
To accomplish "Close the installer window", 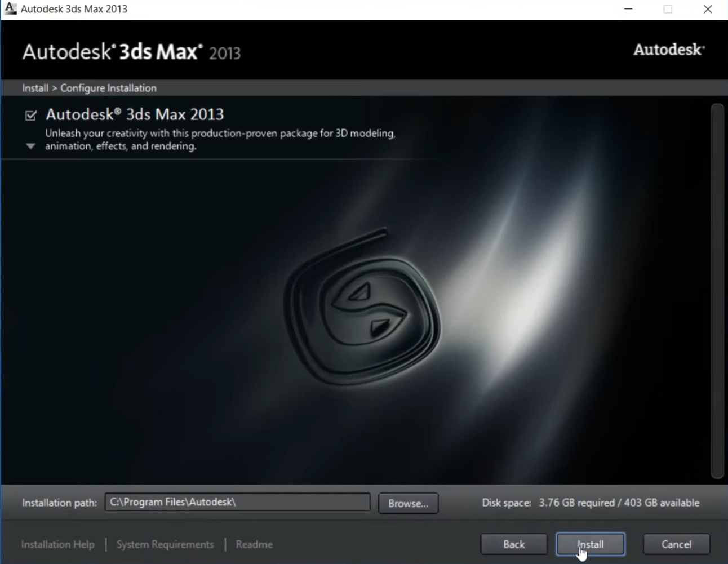I will tap(708, 9).
